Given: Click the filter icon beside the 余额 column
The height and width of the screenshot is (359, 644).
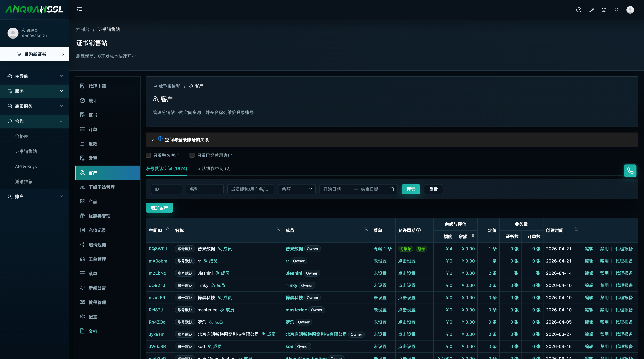Looking at the screenshot, I should click(x=473, y=236).
